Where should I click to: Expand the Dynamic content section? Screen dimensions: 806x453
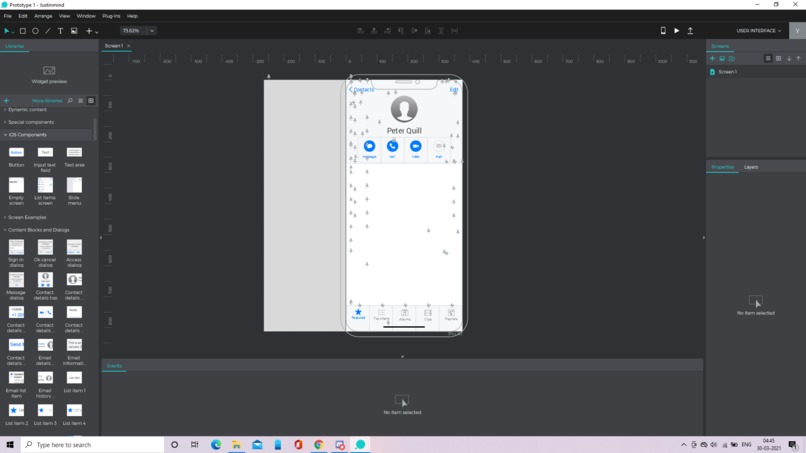(26, 110)
